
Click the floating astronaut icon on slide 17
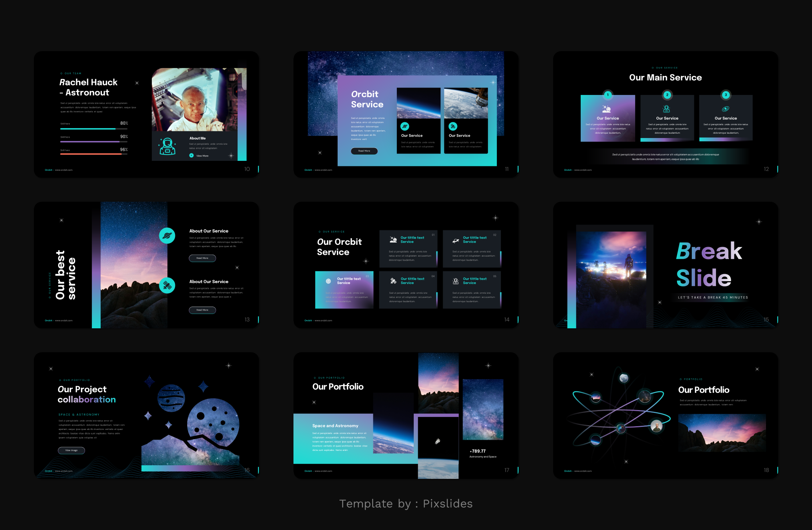pos(438,441)
